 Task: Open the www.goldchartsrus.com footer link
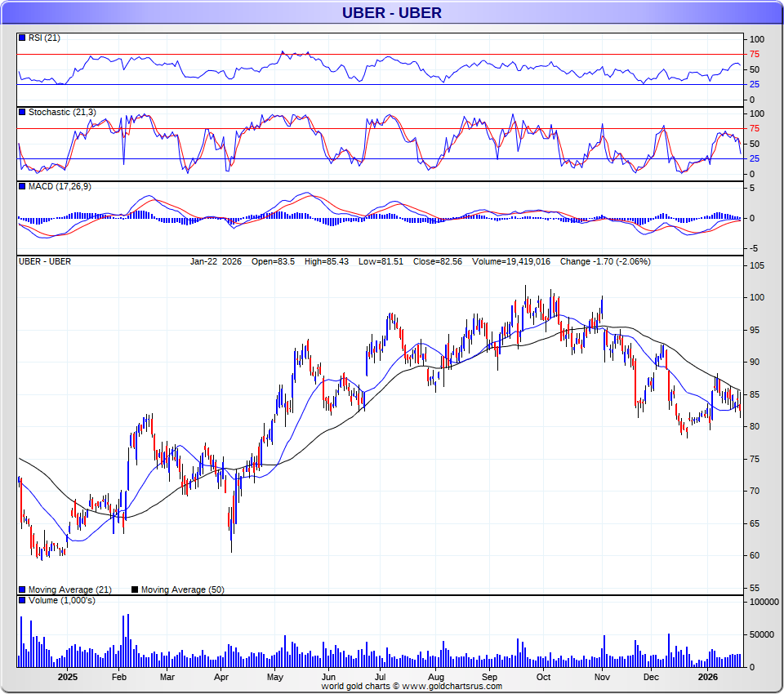tap(452, 687)
